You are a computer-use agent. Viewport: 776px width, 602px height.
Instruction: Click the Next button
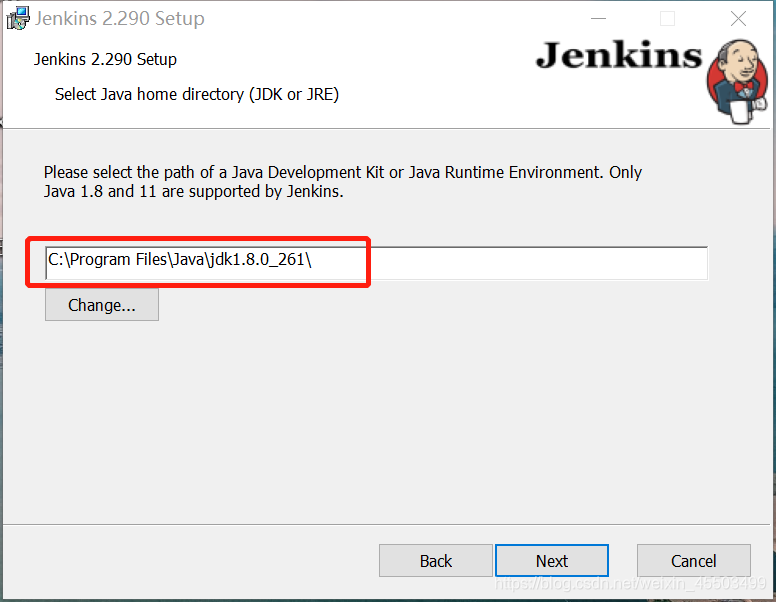(x=552, y=560)
